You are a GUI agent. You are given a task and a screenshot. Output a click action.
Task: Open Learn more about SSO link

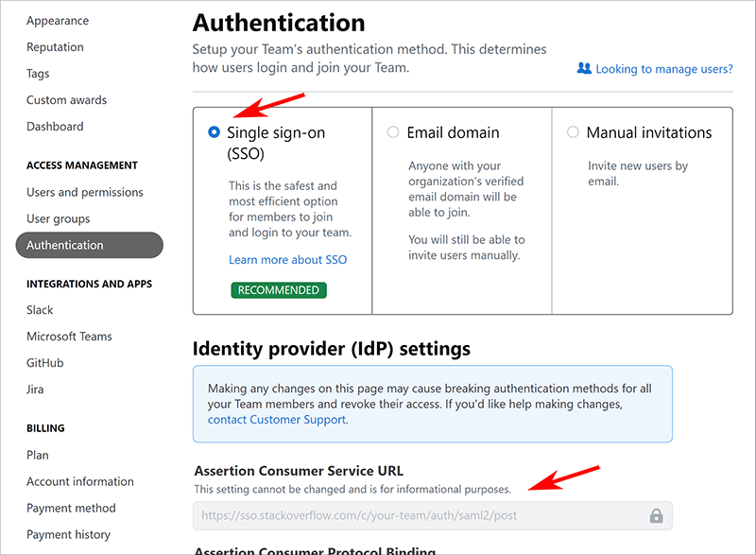[x=287, y=260]
